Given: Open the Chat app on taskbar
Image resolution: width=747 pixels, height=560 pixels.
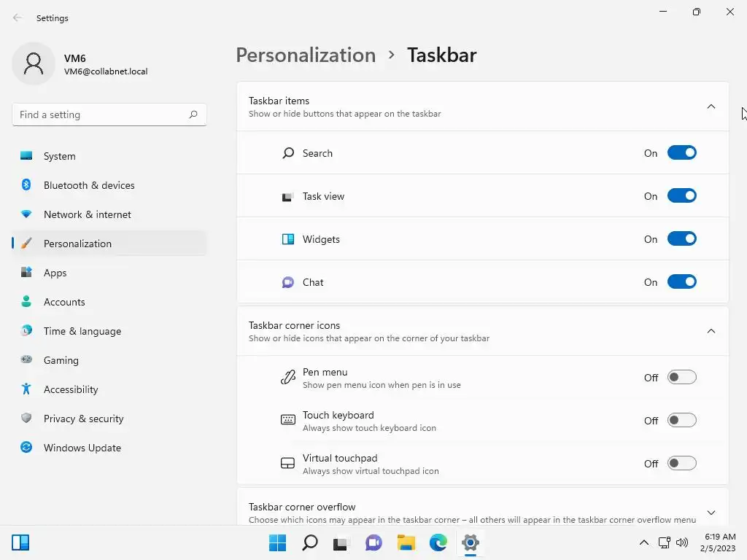Looking at the screenshot, I should point(374,542).
